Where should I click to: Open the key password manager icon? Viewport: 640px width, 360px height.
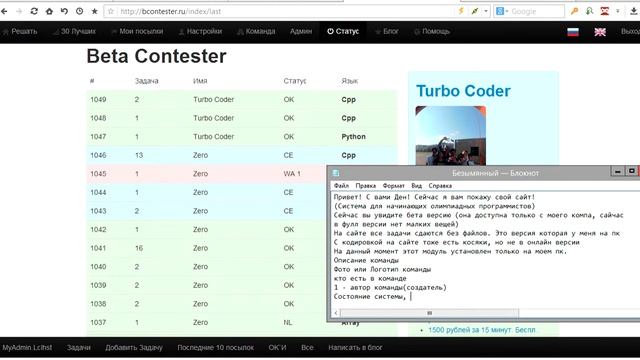point(574,11)
